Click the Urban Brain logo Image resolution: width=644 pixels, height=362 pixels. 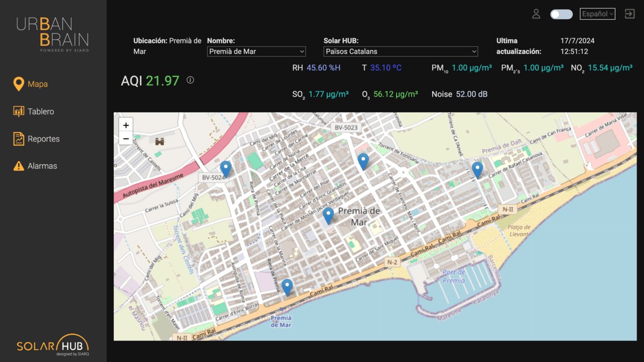pyautogui.click(x=52, y=34)
